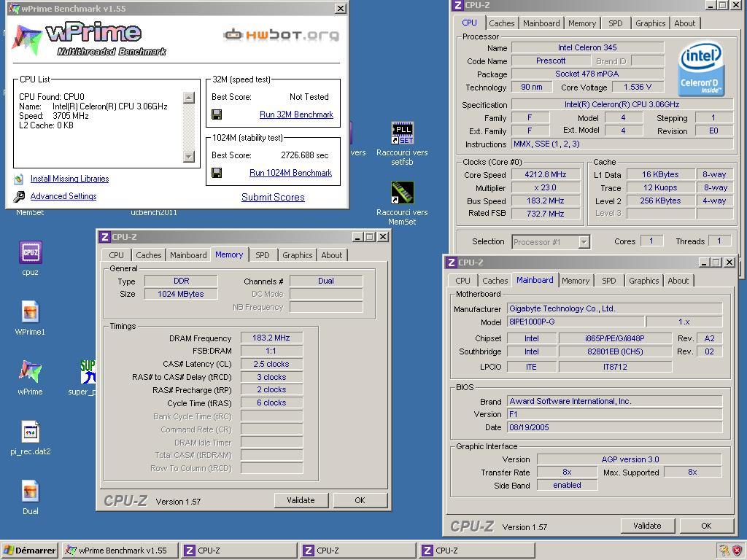Click the Core Speed 4212.8 MHz field

click(546, 175)
